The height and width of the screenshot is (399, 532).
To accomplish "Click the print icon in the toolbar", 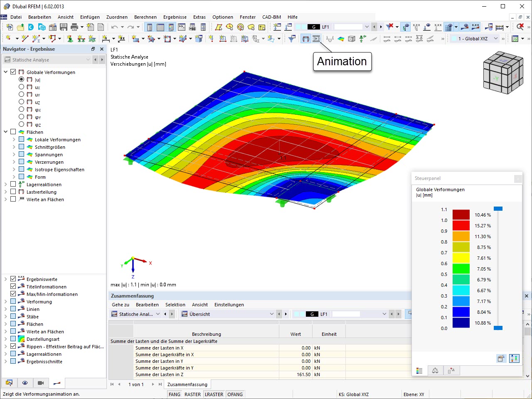I will point(74,27).
